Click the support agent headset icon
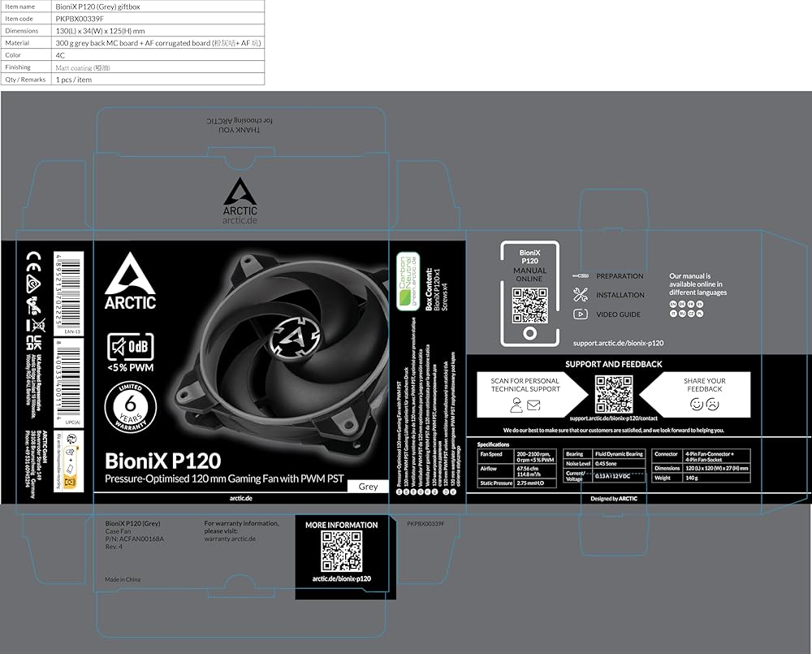Screen dimensions: 812x654 (516, 404)
